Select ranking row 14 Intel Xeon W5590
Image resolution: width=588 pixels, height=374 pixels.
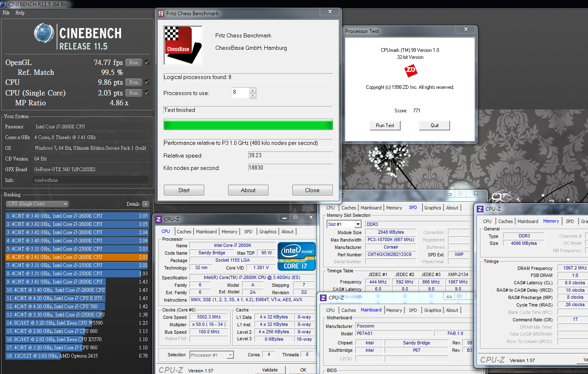point(77,323)
